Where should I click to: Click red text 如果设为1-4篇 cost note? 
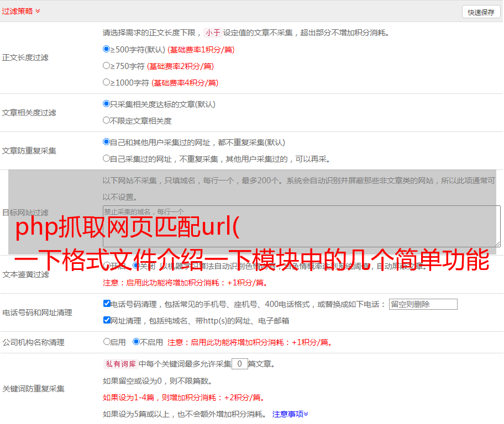click(x=184, y=397)
